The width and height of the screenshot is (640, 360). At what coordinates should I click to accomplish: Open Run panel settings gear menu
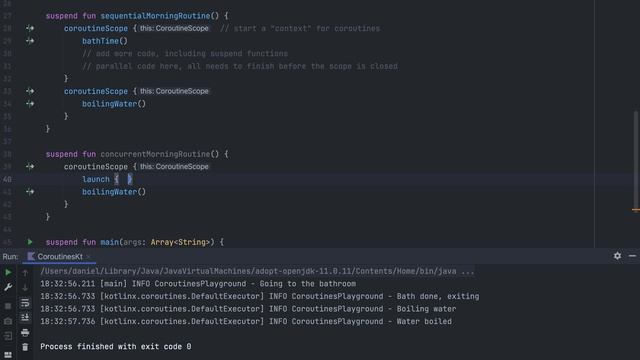pos(617,256)
